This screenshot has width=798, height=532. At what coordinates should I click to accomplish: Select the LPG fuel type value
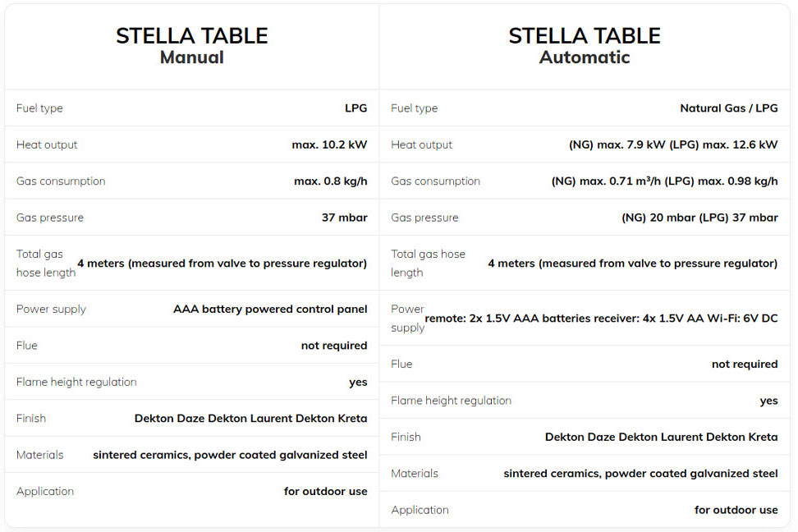pyautogui.click(x=355, y=108)
